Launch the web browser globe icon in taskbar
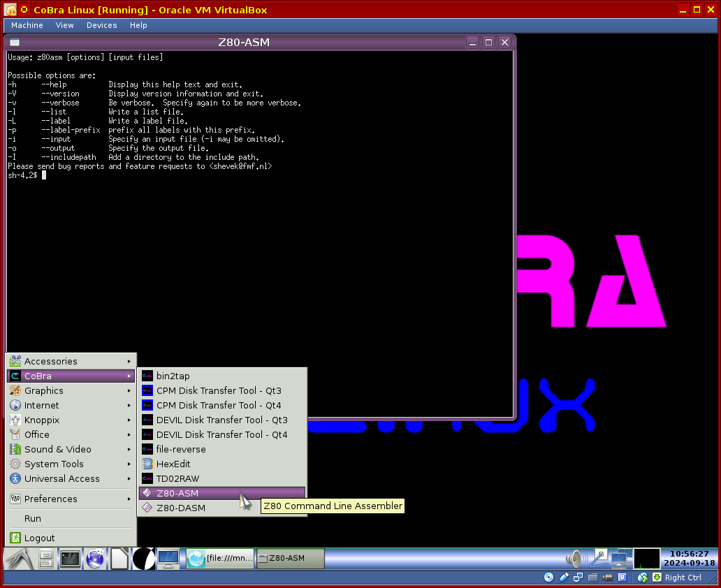This screenshot has height=588, width=721. (95, 559)
